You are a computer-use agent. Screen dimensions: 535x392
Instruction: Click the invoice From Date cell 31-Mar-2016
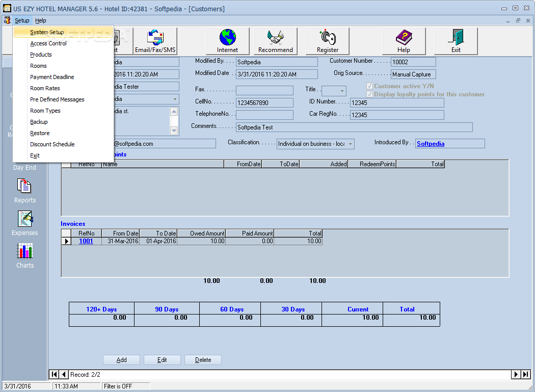pyautogui.click(x=121, y=241)
